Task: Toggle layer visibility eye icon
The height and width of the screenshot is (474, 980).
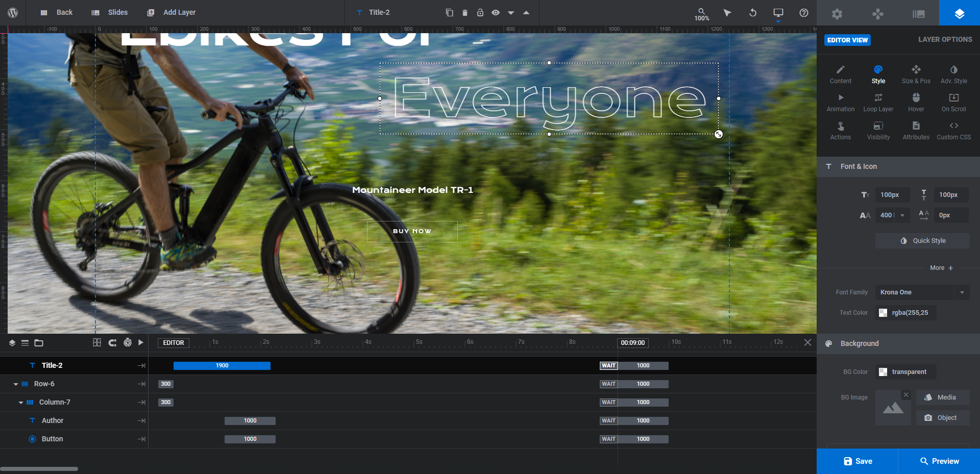Action: (x=495, y=12)
